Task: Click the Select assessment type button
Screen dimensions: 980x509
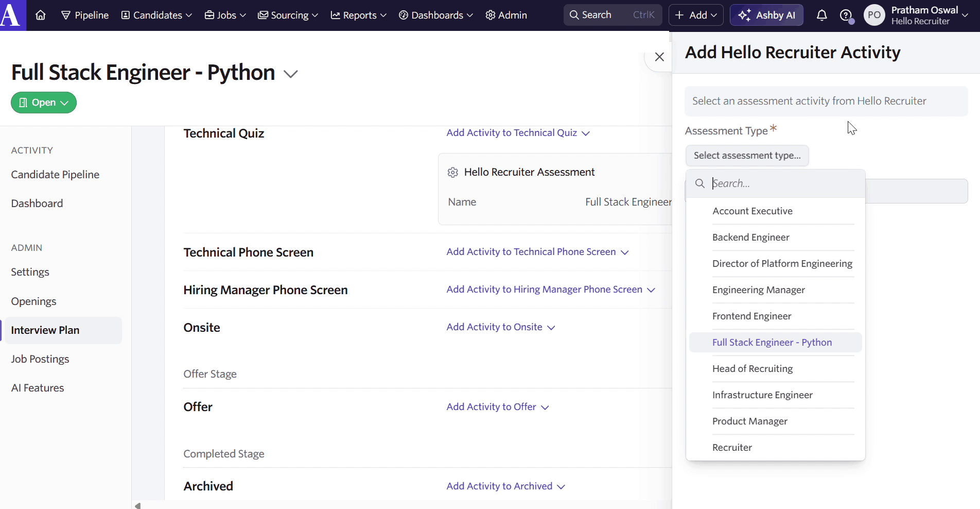Action: tap(747, 156)
